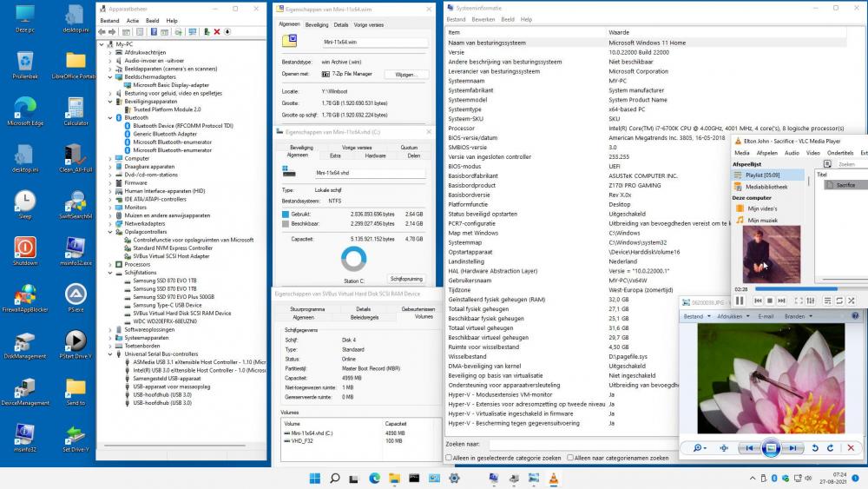
Task: Click the red delete icon in photo viewer
Action: point(850,447)
